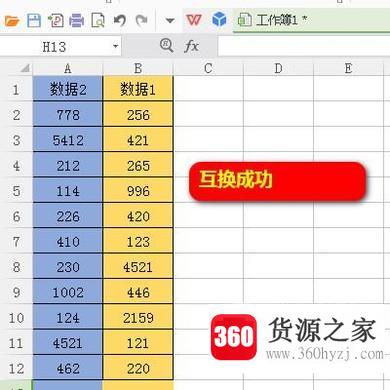Click cell with value 420
This screenshot has height=390, width=390.
point(138,216)
